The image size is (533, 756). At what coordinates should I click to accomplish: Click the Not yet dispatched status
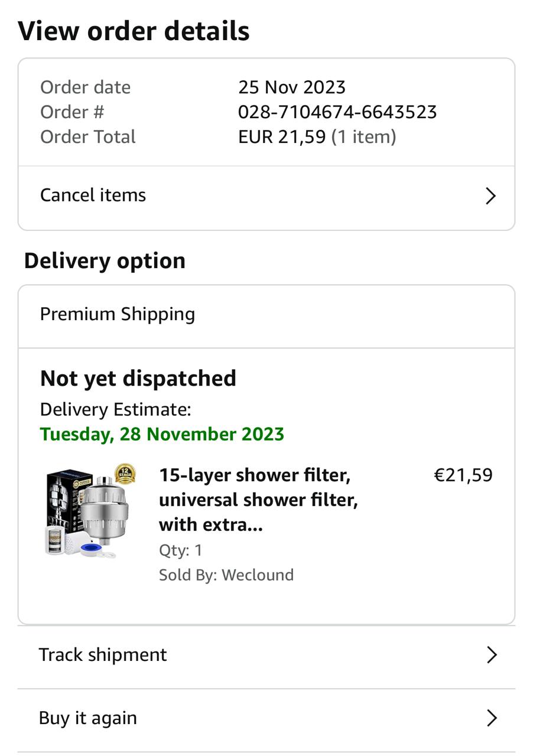[138, 378]
